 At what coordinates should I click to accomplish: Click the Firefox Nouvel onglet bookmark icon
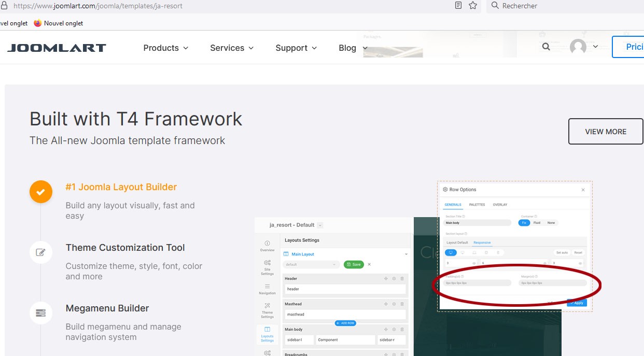37,23
